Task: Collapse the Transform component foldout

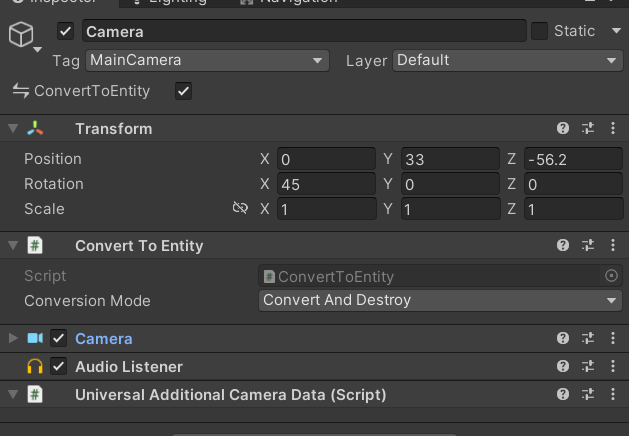Action: pos(13,129)
